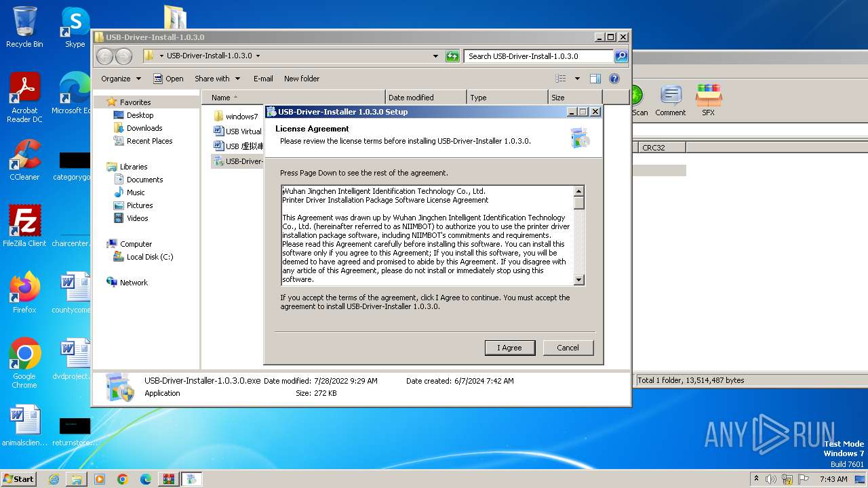Image resolution: width=868 pixels, height=488 pixels.
Task: Open the Organize menu
Action: [121, 79]
